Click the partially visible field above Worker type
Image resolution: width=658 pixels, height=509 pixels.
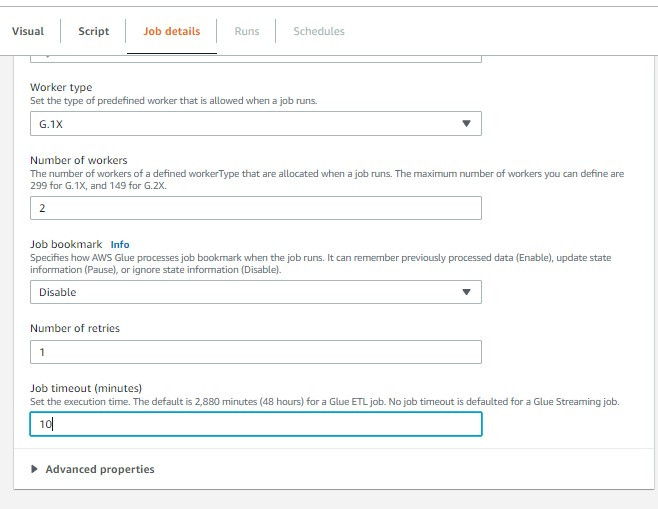click(x=255, y=57)
